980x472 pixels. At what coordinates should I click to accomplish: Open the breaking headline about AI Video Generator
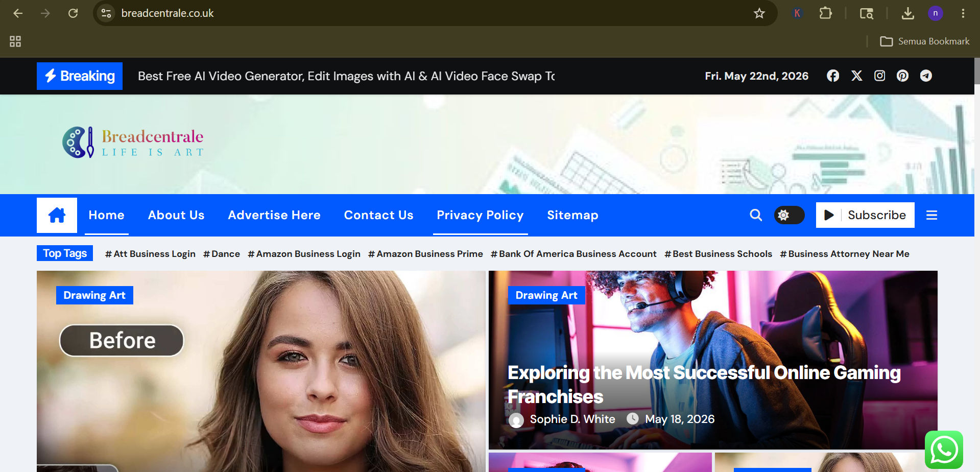(346, 76)
